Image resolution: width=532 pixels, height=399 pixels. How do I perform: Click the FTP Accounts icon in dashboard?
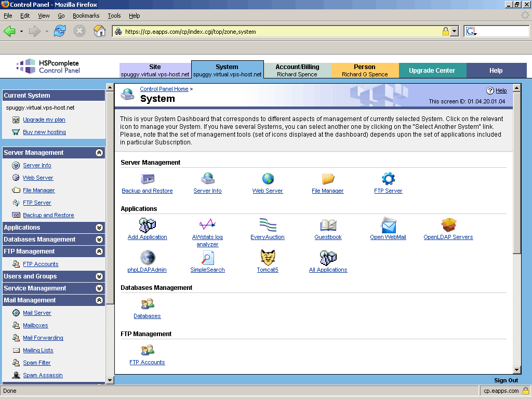click(147, 350)
